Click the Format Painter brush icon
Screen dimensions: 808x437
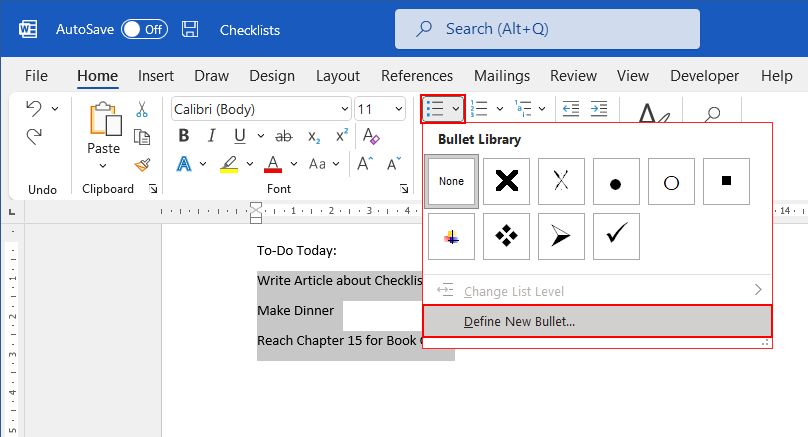click(142, 164)
